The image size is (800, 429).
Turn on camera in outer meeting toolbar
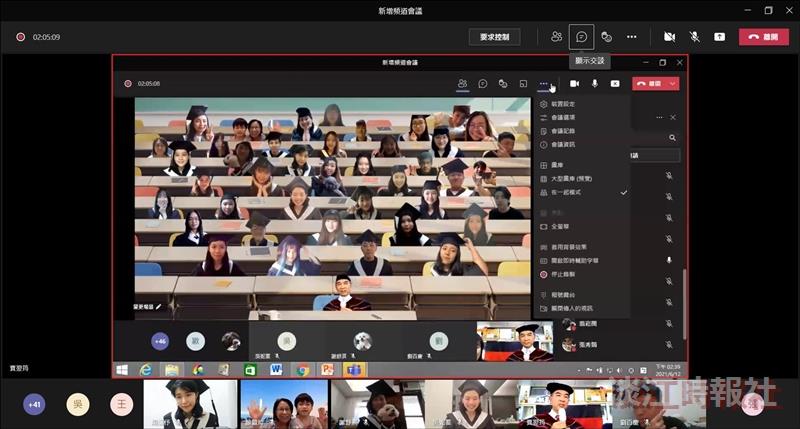[x=669, y=37]
